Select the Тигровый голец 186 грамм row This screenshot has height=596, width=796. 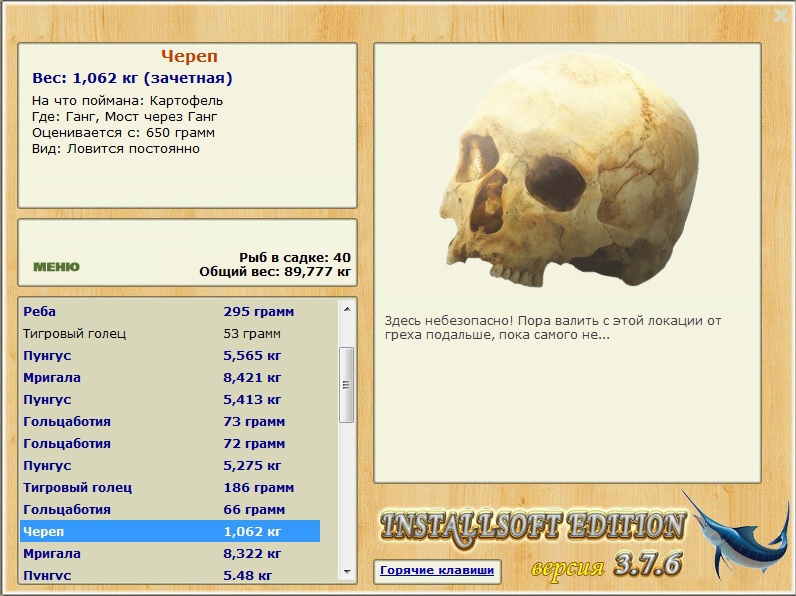(x=170, y=487)
